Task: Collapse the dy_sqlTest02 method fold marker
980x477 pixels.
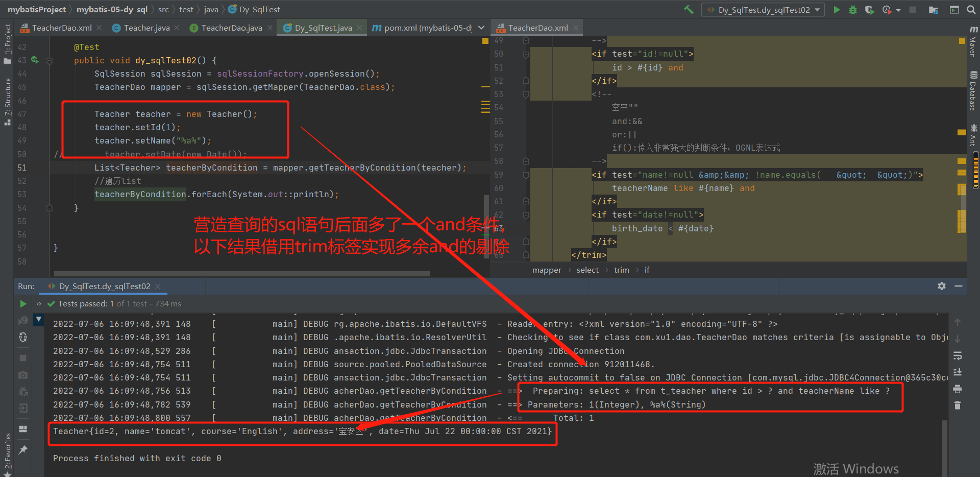Action: (50, 61)
